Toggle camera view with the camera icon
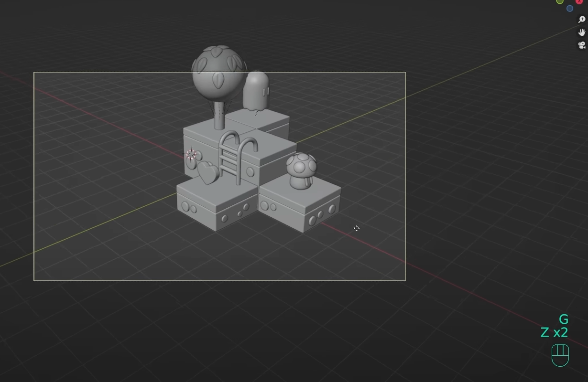The image size is (588, 382). tap(582, 45)
